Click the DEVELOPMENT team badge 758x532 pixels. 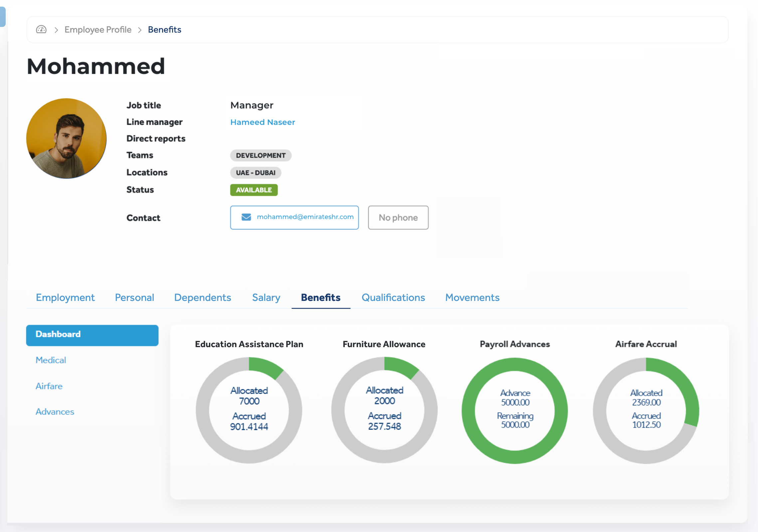(x=261, y=155)
